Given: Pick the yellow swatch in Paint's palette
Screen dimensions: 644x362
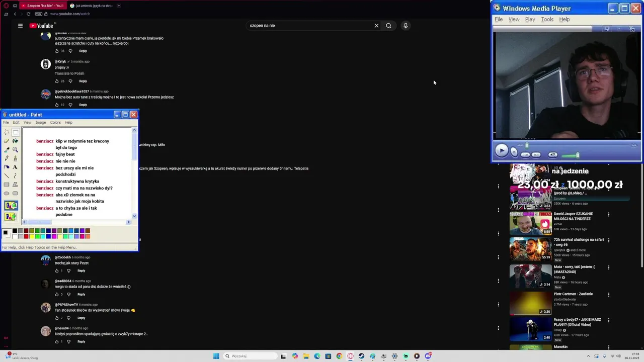Looking at the screenshot, I should click(31, 236).
